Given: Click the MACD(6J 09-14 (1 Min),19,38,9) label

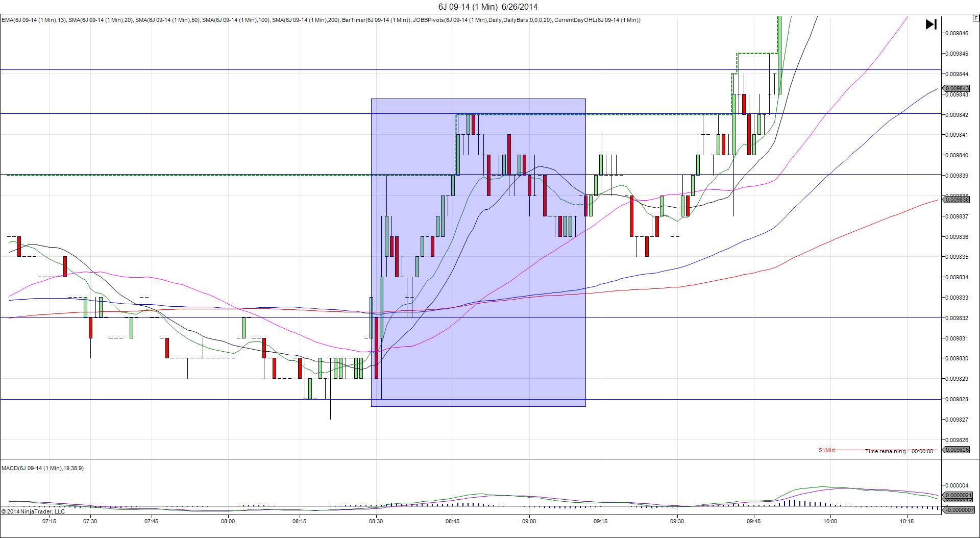Looking at the screenshot, I should pos(42,468).
